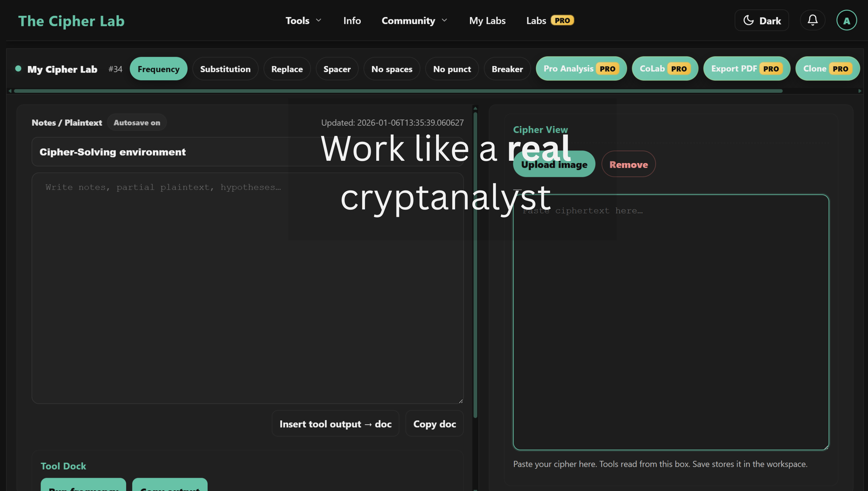The image size is (868, 491).
Task: Open Pro Analysis
Action: (x=581, y=69)
